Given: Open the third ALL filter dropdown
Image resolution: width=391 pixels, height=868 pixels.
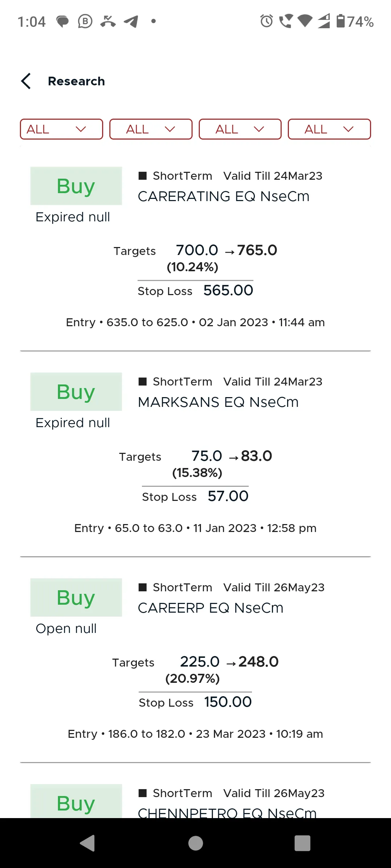Looking at the screenshot, I should click(240, 129).
